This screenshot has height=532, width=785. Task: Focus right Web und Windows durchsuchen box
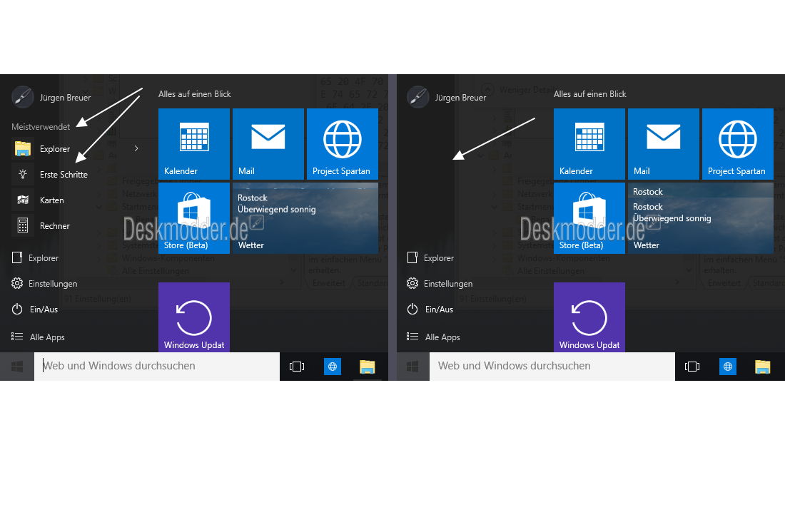pyautogui.click(x=552, y=367)
